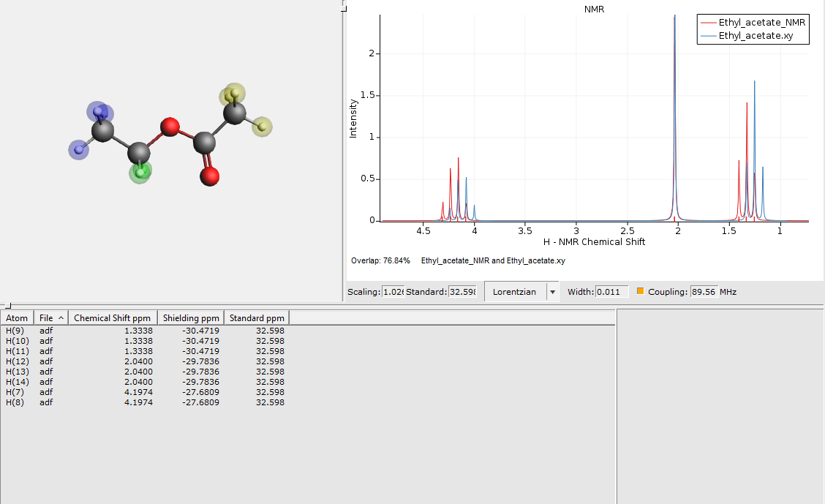The width and height of the screenshot is (825, 504).
Task: Sort table by Atom column header
Action: 17,317
